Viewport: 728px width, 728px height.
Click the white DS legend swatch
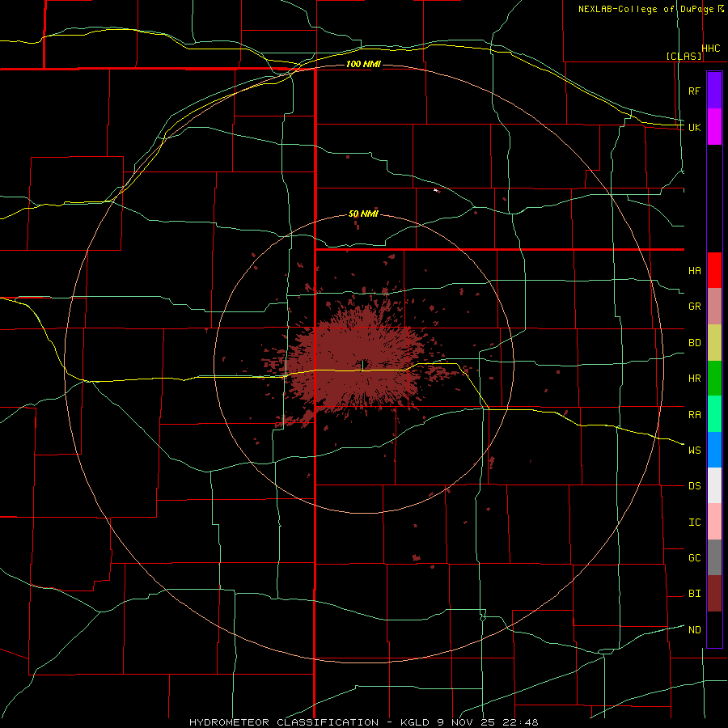coord(714,485)
